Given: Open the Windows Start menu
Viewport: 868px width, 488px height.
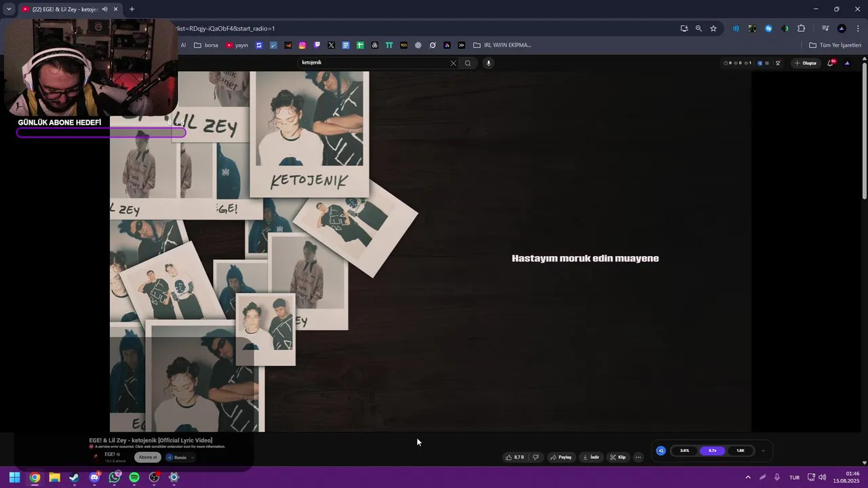Looking at the screenshot, I should pyautogui.click(x=14, y=477).
